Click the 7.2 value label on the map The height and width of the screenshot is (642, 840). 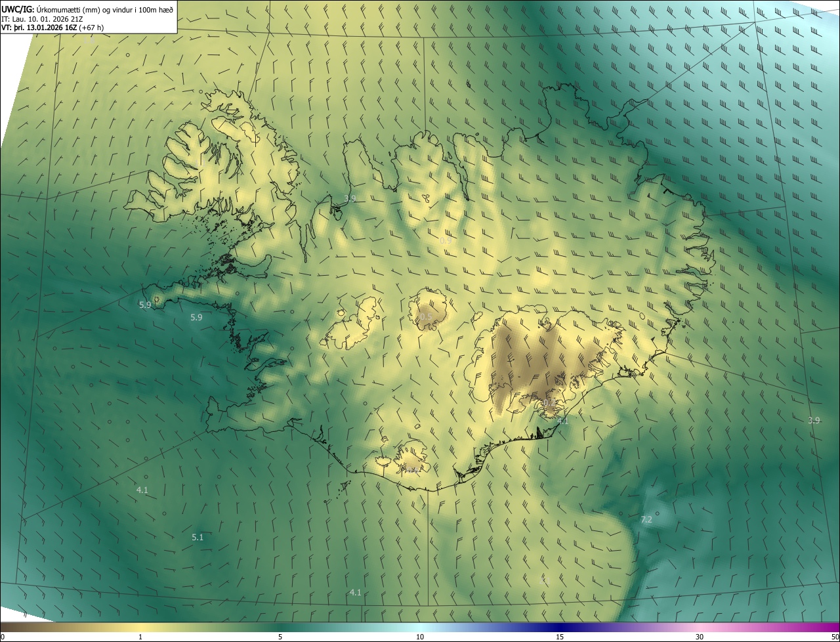[646, 519]
